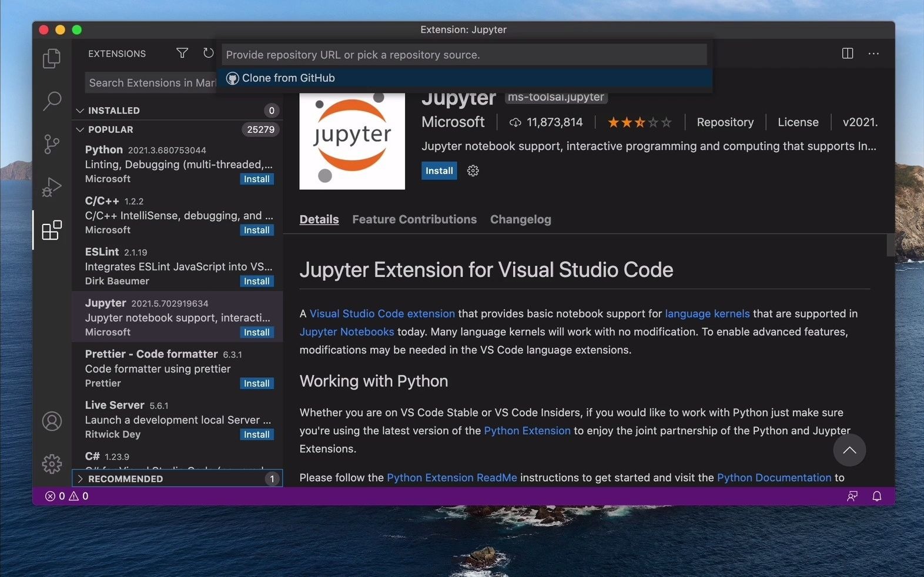
Task: Click the scroll to top arrow button
Action: [849, 450]
